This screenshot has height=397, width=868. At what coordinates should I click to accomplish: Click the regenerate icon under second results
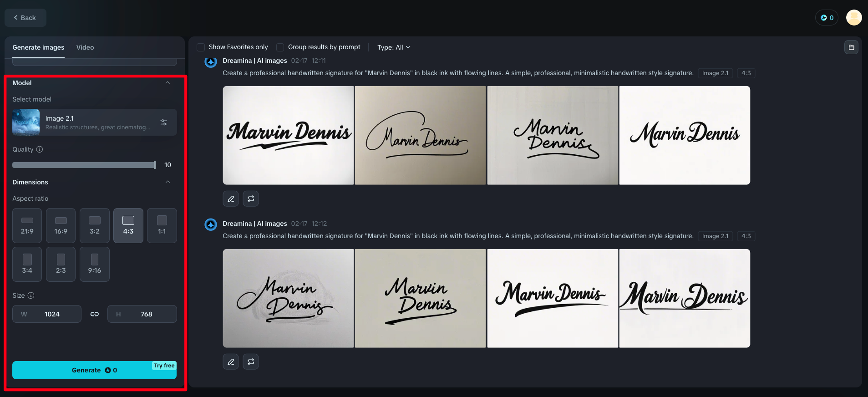pyautogui.click(x=251, y=362)
